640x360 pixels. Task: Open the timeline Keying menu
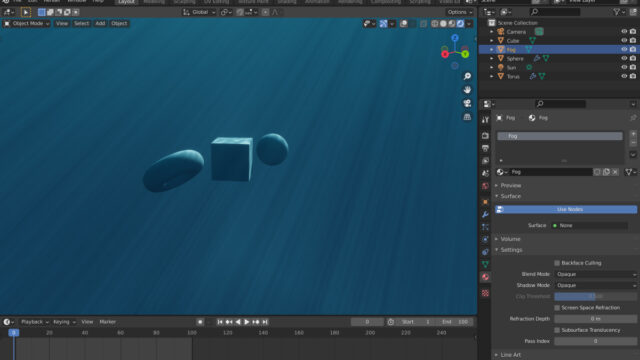pos(64,322)
